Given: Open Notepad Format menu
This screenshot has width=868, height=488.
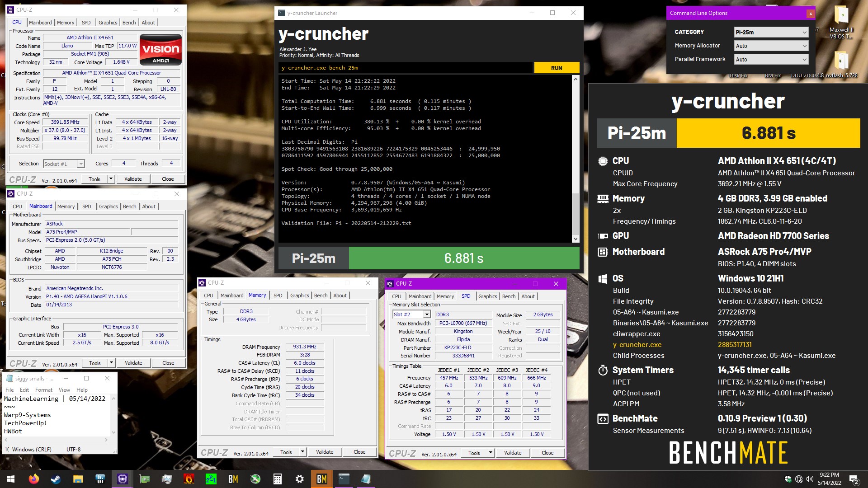Looking at the screenshot, I should point(43,390).
